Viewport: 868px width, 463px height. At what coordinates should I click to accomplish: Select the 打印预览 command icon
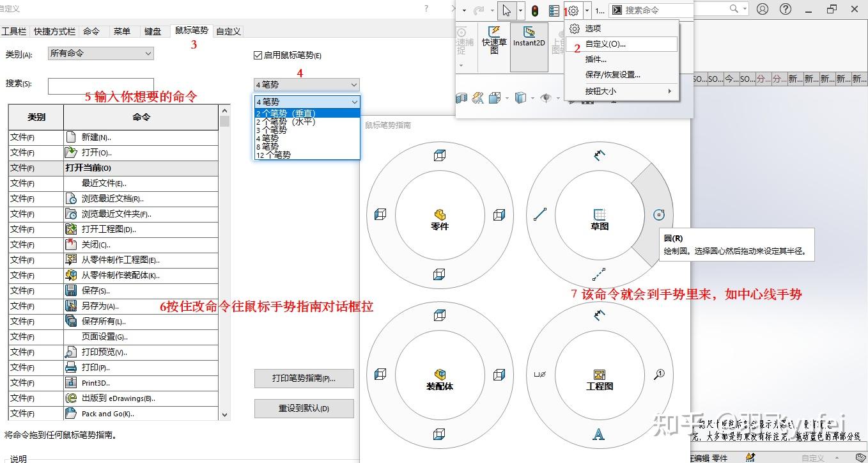[71, 352]
